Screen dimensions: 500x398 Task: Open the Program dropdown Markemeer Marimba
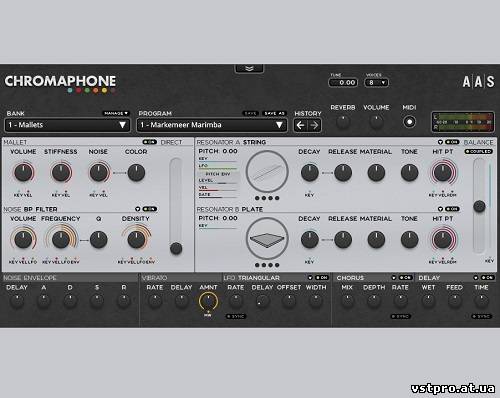(212, 125)
